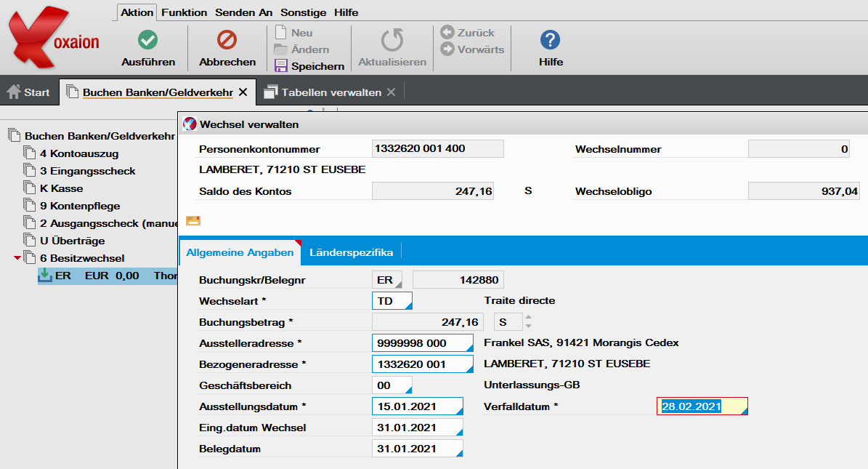Viewport: 868px width, 469px height.
Task: Click the Saldo des Kontos field
Action: pos(433,191)
